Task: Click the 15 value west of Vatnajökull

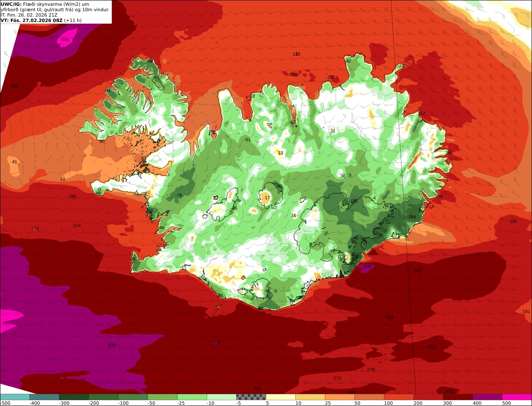Action: click(293, 215)
